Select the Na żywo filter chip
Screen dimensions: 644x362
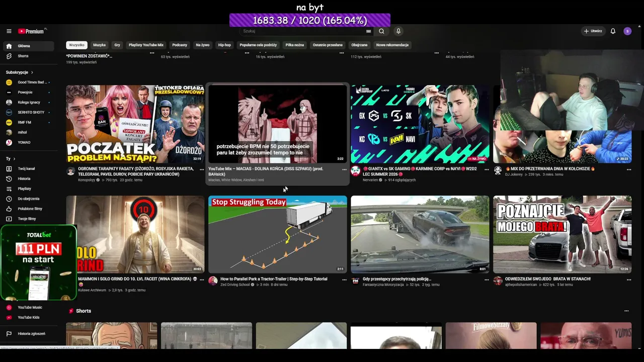coord(202,45)
